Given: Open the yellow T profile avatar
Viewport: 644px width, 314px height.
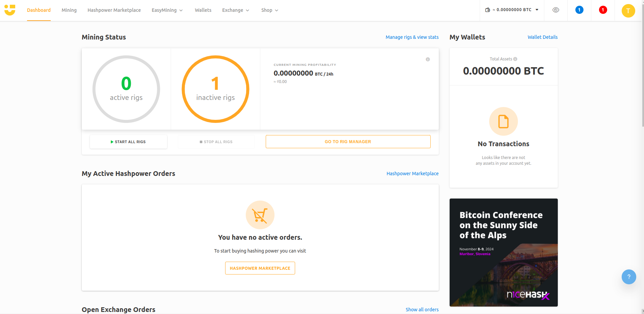Looking at the screenshot, I should (x=628, y=10).
